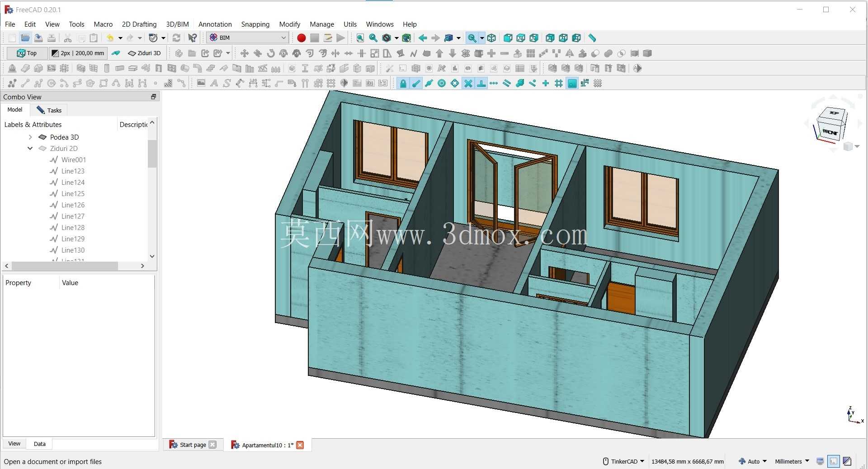Click the model tree horizontal scrollbar

tap(65, 266)
